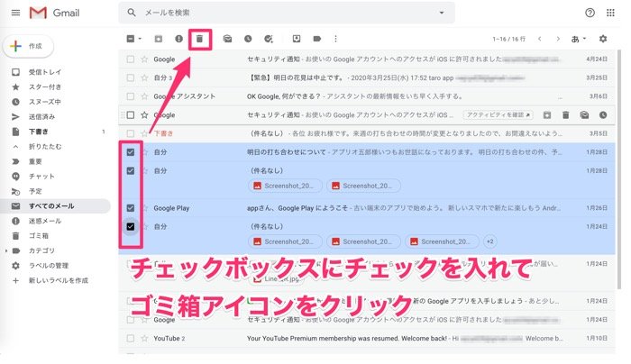This screenshot has width=631, height=364.
Task: Uncheck the 明日の打ち合わせについて email
Action: (131, 152)
